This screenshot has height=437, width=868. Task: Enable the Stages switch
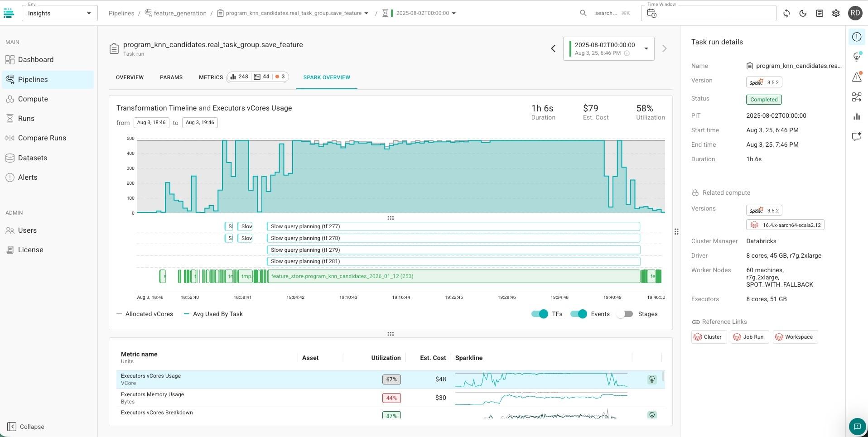[x=625, y=314]
